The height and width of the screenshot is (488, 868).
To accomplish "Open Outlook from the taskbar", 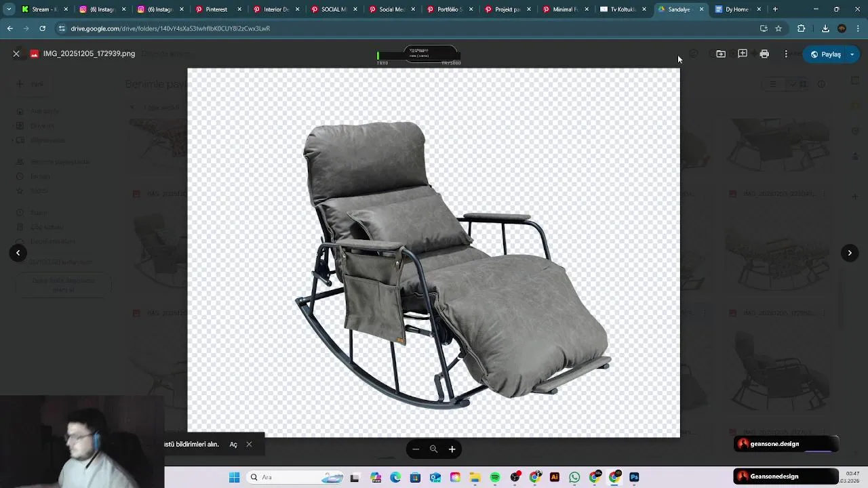I will tap(435, 477).
